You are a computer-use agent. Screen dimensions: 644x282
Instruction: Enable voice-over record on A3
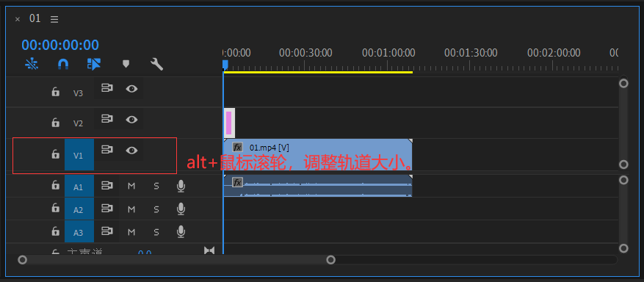pos(181,232)
